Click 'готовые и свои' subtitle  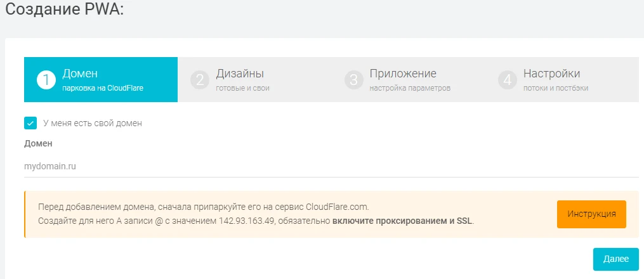tap(243, 88)
